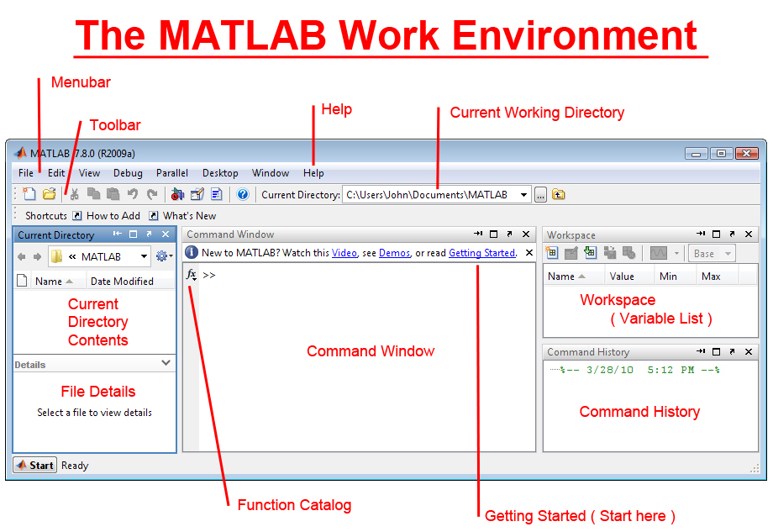This screenshot has height=532, width=773.
Task: Click the New M-File toolbar icon
Action: tap(29, 194)
